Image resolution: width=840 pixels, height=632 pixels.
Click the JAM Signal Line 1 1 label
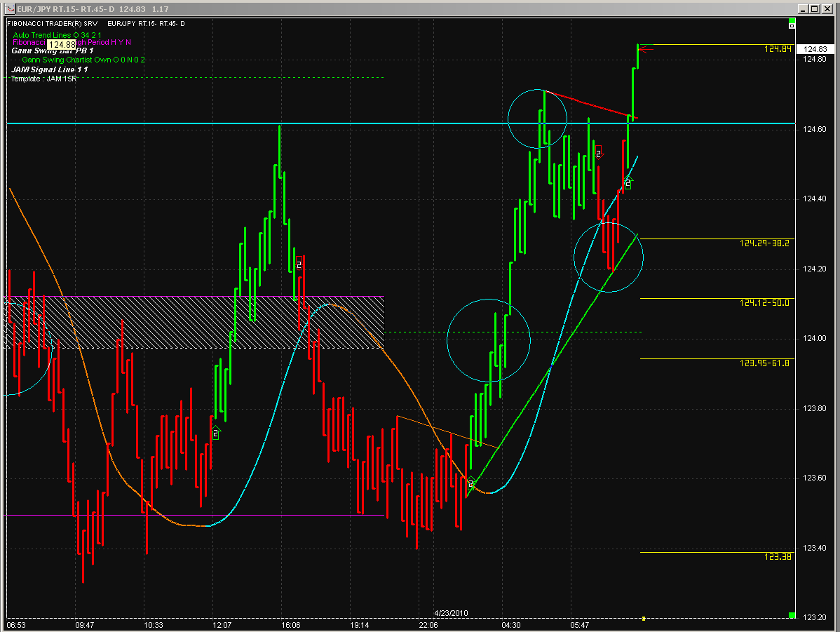coord(50,69)
